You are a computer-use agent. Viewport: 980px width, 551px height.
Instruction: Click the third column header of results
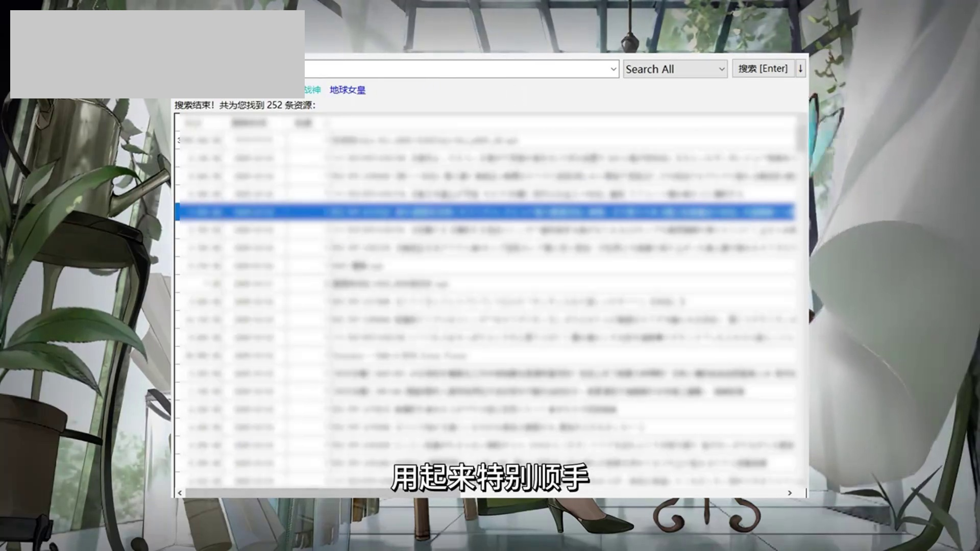[x=303, y=123]
